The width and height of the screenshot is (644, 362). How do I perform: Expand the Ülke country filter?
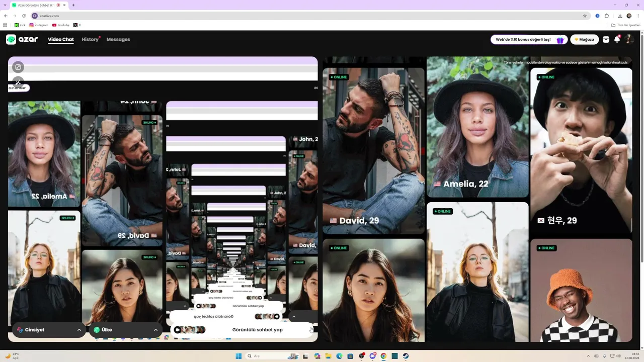pyautogui.click(x=125, y=330)
